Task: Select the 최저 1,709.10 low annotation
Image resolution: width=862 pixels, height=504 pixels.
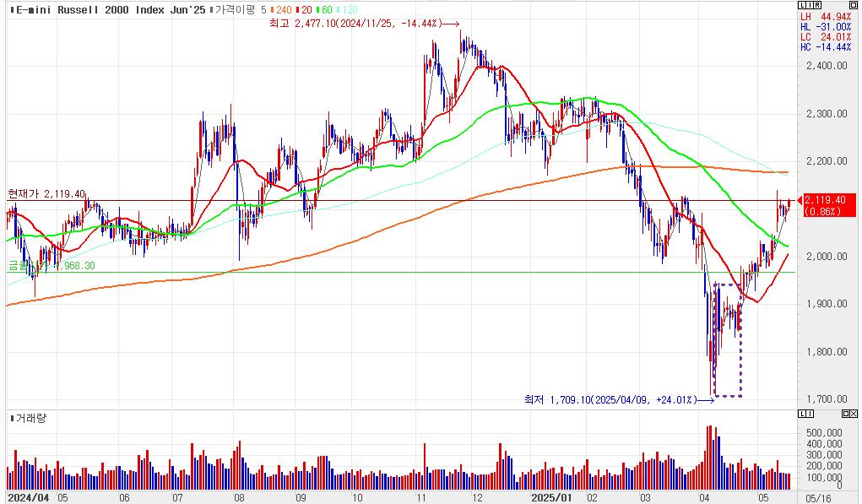Action: pos(610,399)
